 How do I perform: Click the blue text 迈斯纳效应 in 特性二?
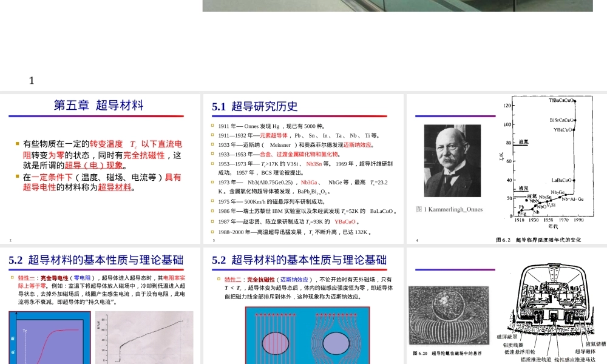tap(294, 279)
